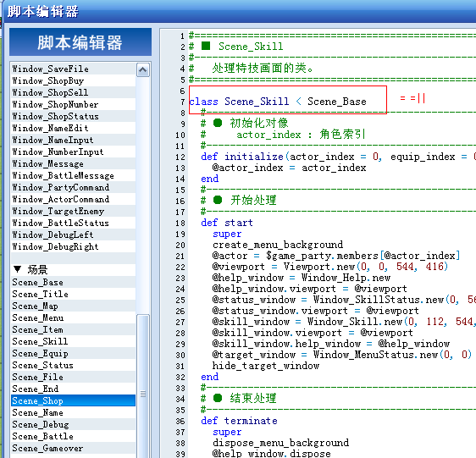Viewport: 476px width, 458px height.
Task: Select Scene_Skill script entry
Action: [x=73, y=341]
